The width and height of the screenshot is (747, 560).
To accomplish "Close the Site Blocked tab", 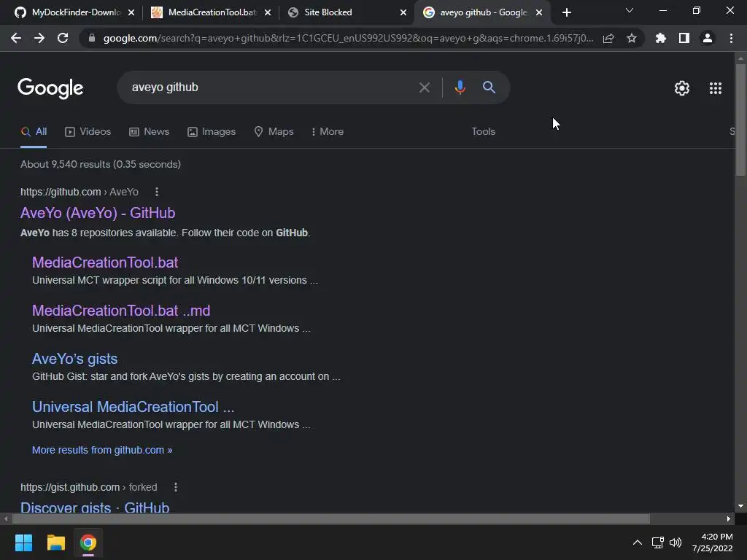I will 403,12.
